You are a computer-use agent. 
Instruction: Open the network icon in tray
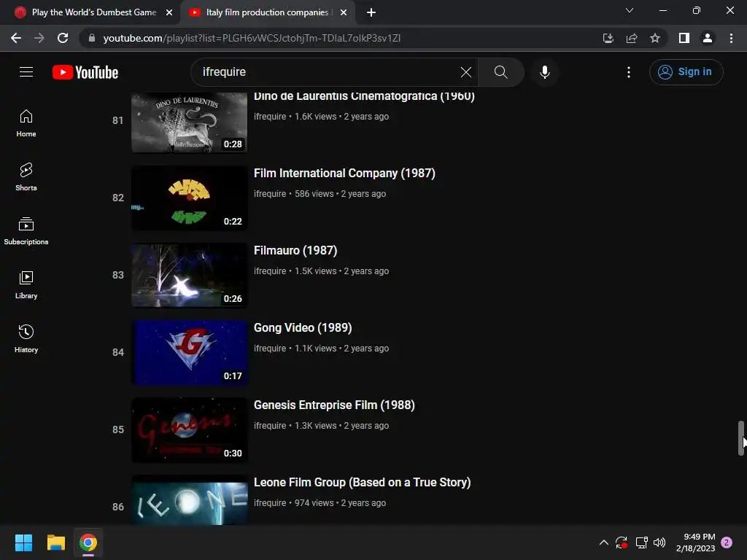(x=641, y=542)
